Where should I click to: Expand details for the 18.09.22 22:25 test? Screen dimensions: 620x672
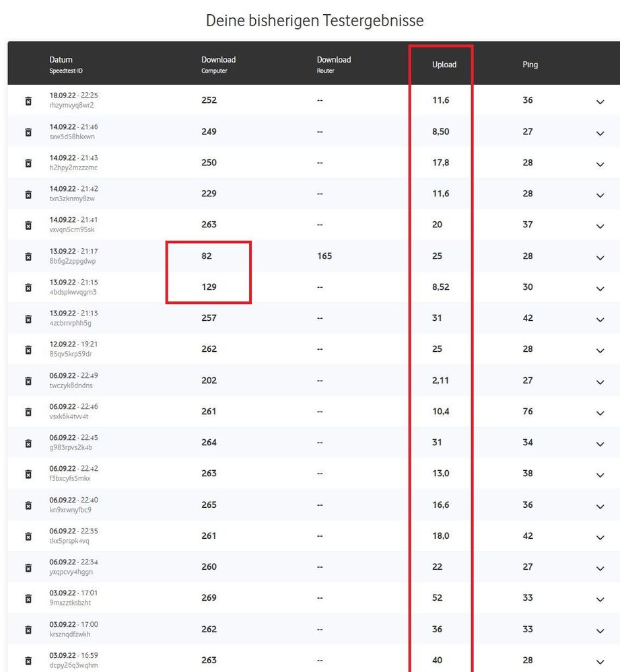coord(600,102)
